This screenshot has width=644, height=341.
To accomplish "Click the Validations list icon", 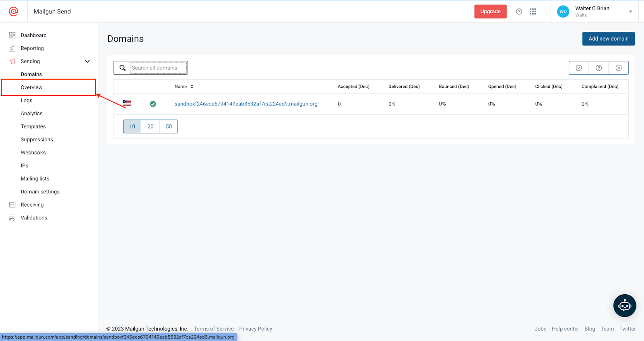I will tap(12, 218).
